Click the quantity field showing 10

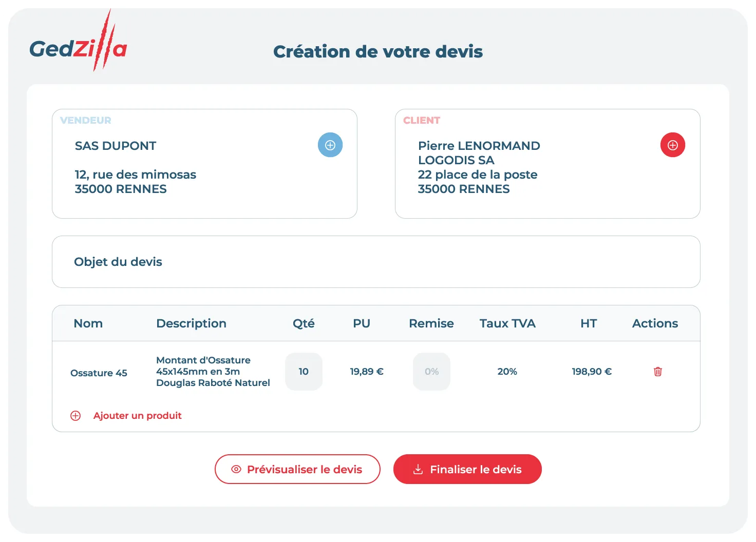click(304, 372)
